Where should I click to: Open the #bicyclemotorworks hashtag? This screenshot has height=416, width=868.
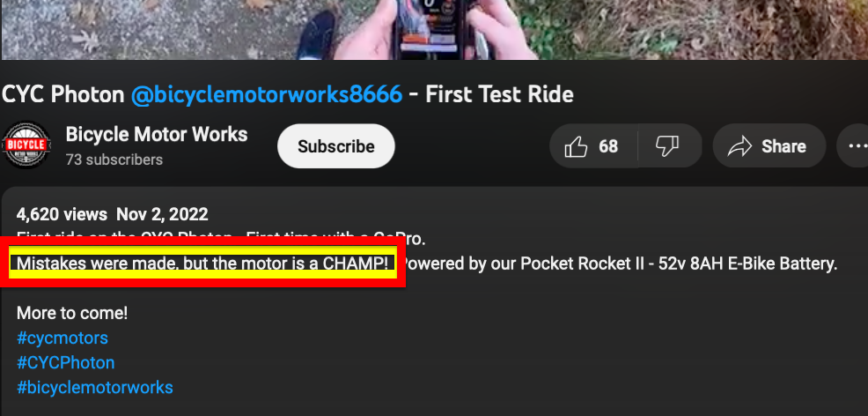coord(95,387)
